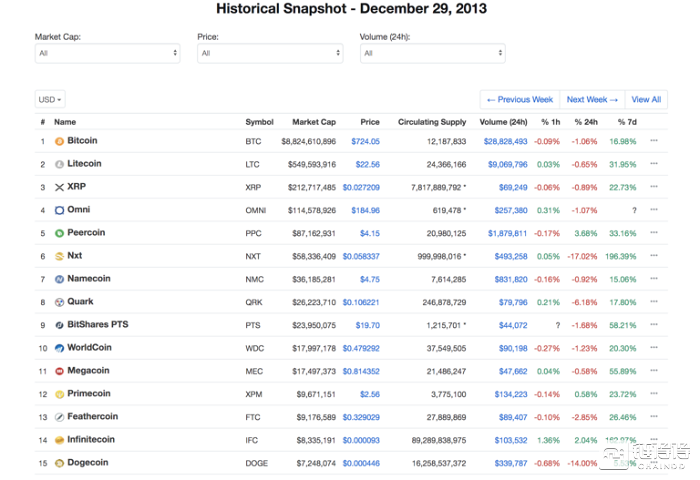Screen dimensions: 700x480
Task: Open the more options menu for Omni row
Action: (x=654, y=209)
